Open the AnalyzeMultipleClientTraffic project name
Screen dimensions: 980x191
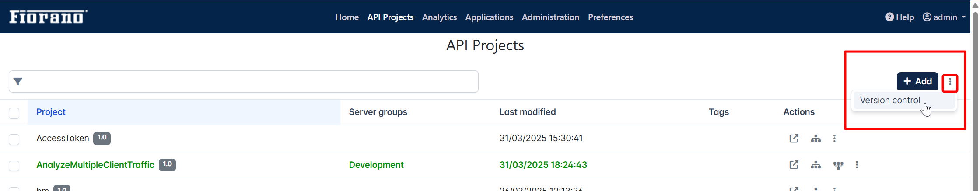click(x=95, y=165)
